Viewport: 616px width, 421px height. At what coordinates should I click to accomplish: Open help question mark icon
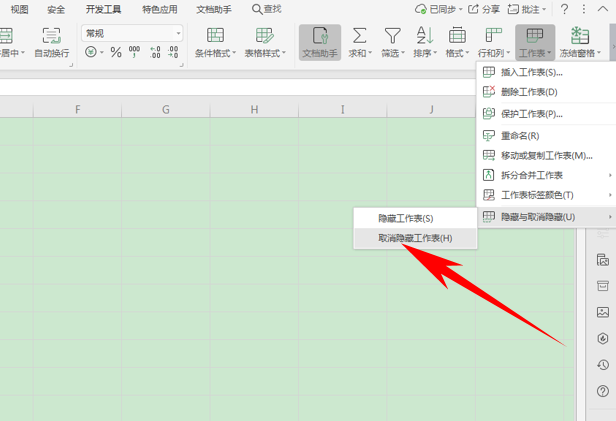[x=564, y=9]
